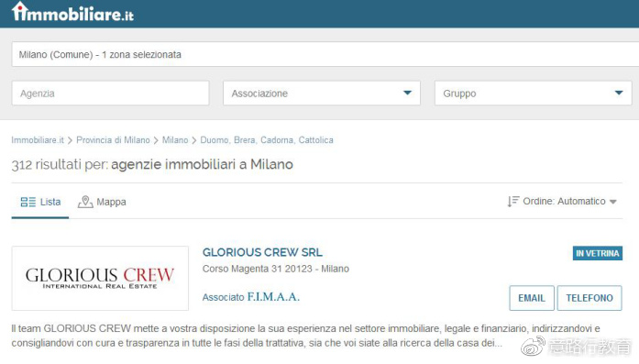Switch to the Mappa tab
The image size is (639, 364).
point(102,203)
